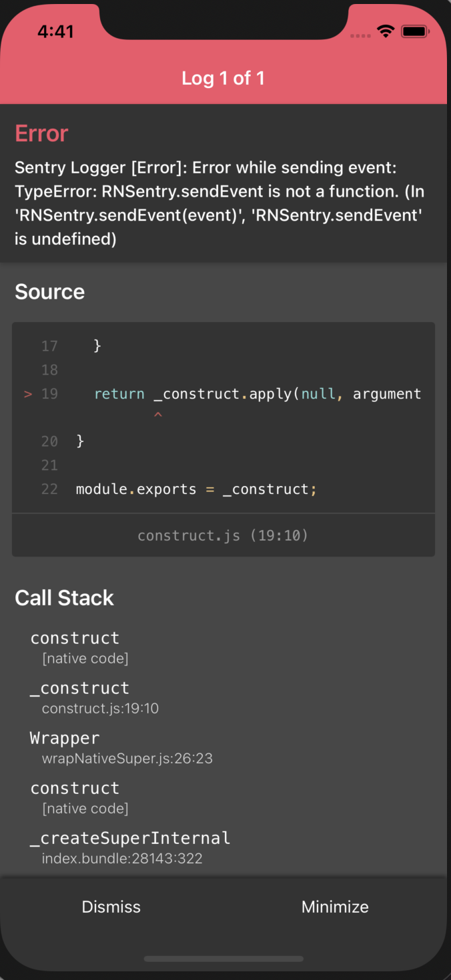Select the Log 1 of 1 header
This screenshot has width=451, height=980.
pos(223,78)
